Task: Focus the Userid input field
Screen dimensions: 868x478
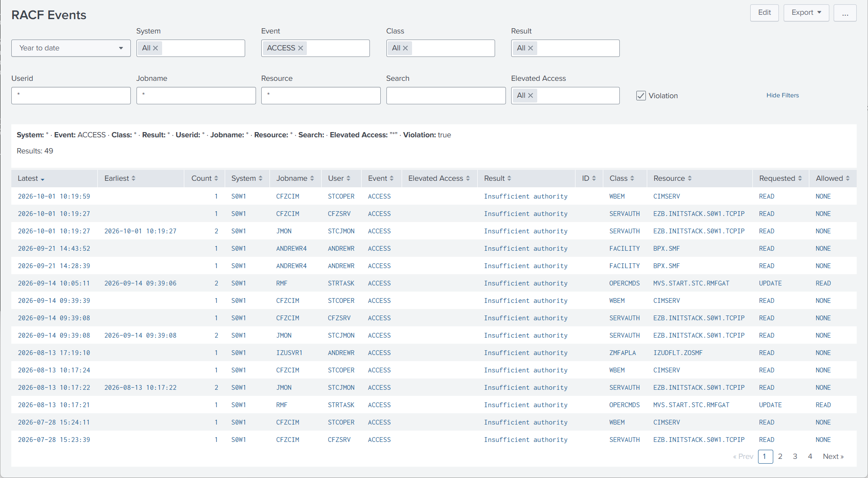Action: tap(71, 96)
